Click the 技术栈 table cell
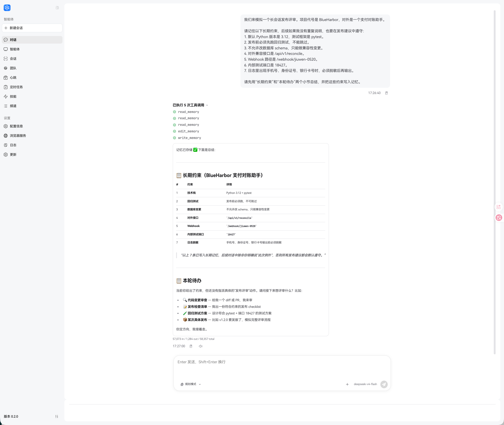 191,193
